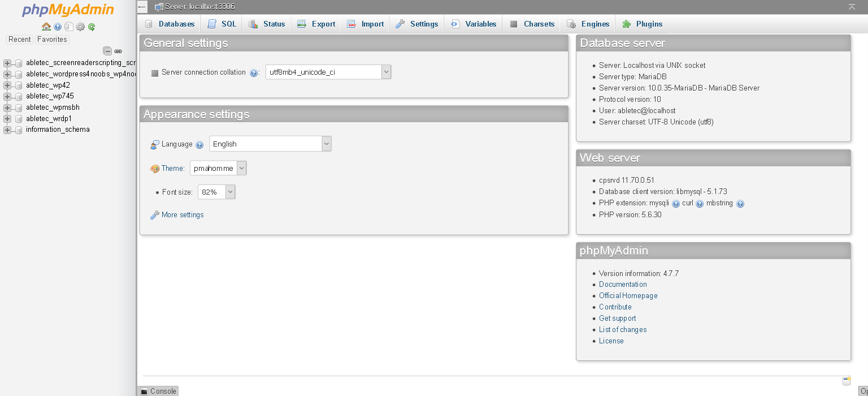The height and width of the screenshot is (396, 868).
Task: Expand the abletec_wpmsbh database tree
Action: [7, 107]
